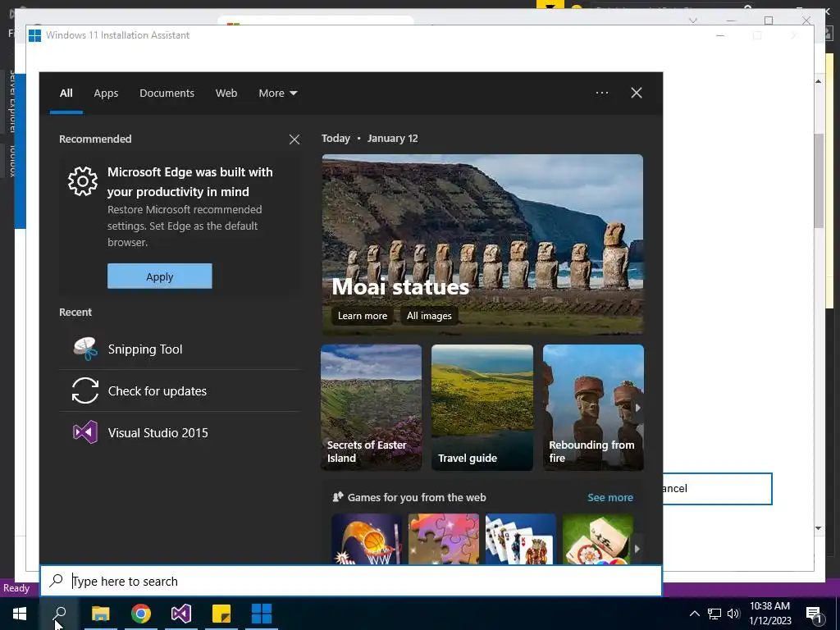
Task: Open Snipping Tool from recent list
Action: pyautogui.click(x=180, y=349)
